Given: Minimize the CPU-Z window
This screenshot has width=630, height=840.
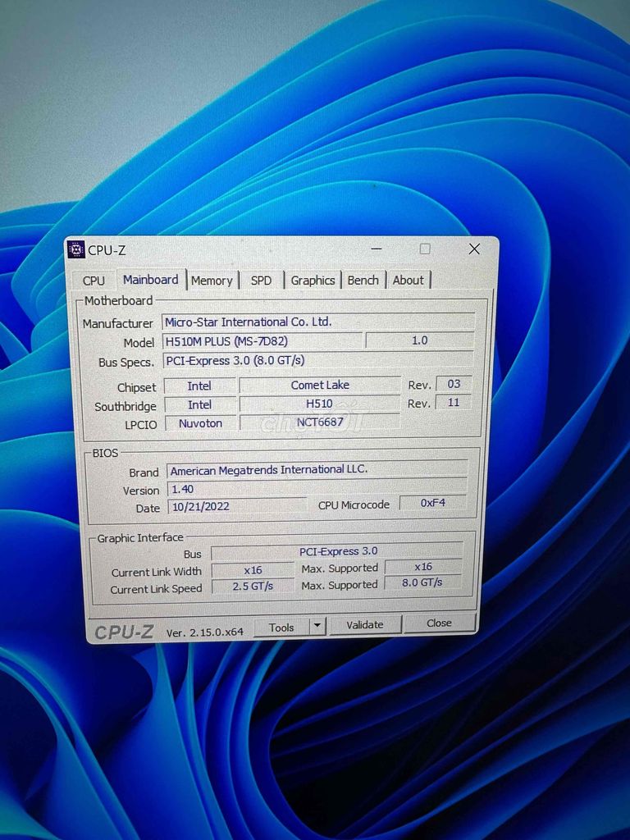Looking at the screenshot, I should [x=377, y=249].
